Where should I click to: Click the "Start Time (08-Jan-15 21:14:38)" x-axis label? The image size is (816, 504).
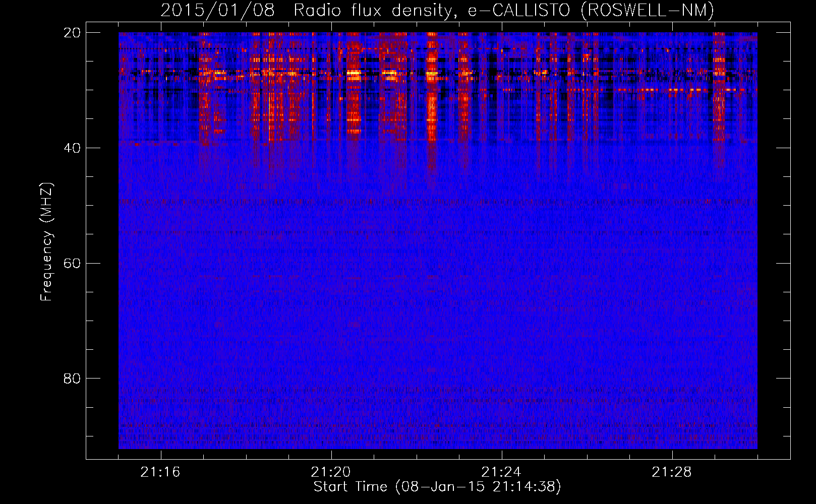click(437, 487)
